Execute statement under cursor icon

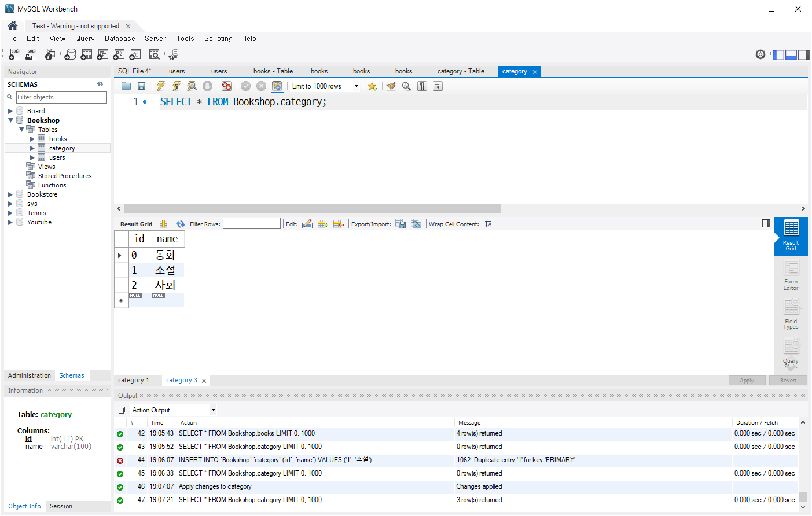pyautogui.click(x=177, y=86)
